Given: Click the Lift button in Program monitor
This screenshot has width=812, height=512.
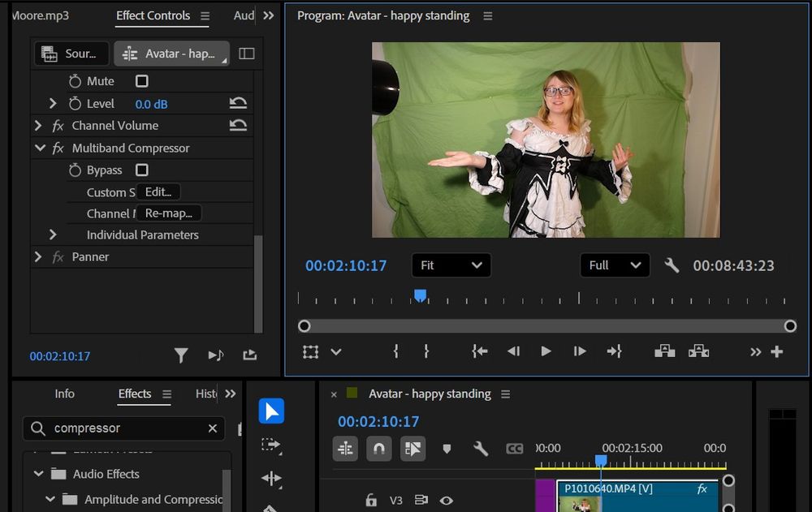Looking at the screenshot, I should 665,351.
